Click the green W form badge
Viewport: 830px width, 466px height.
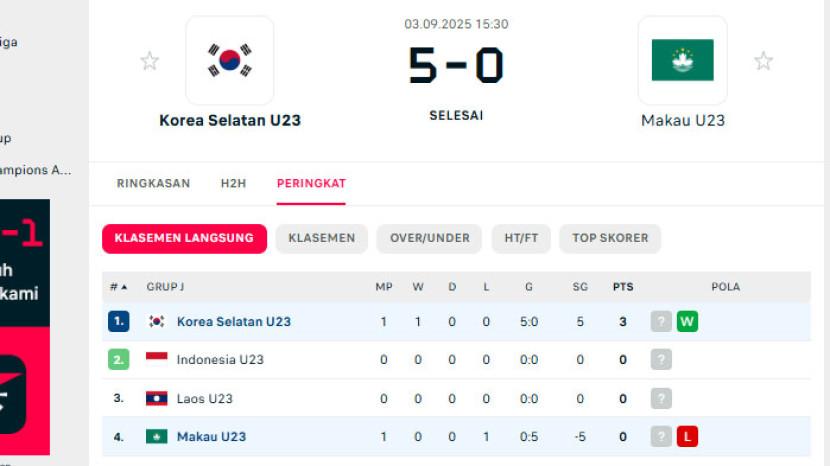[x=687, y=322]
